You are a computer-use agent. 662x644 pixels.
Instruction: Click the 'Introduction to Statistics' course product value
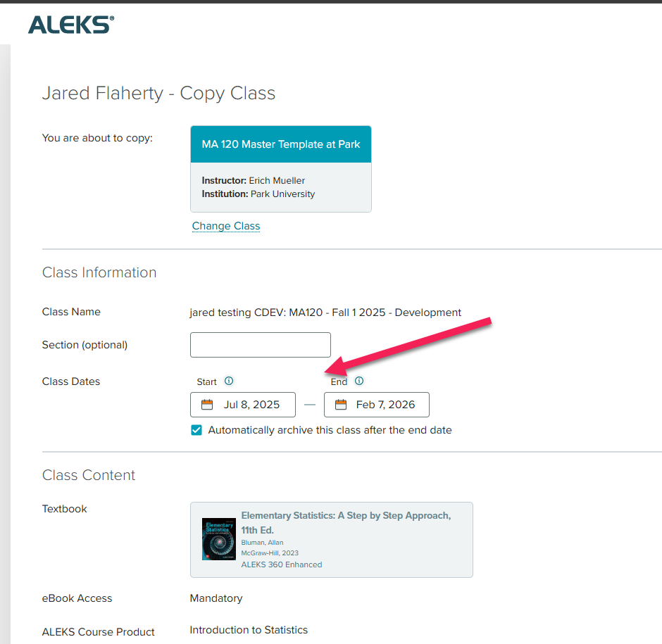(249, 630)
